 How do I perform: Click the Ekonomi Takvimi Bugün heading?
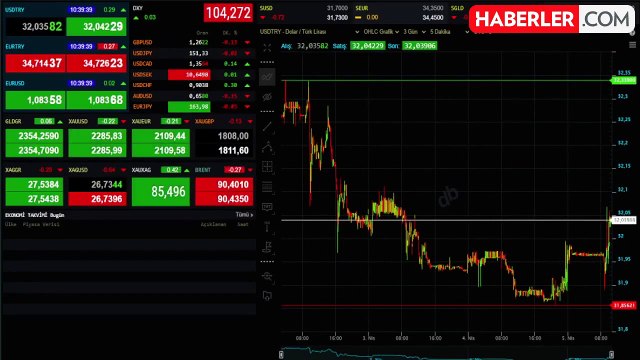pos(35,215)
